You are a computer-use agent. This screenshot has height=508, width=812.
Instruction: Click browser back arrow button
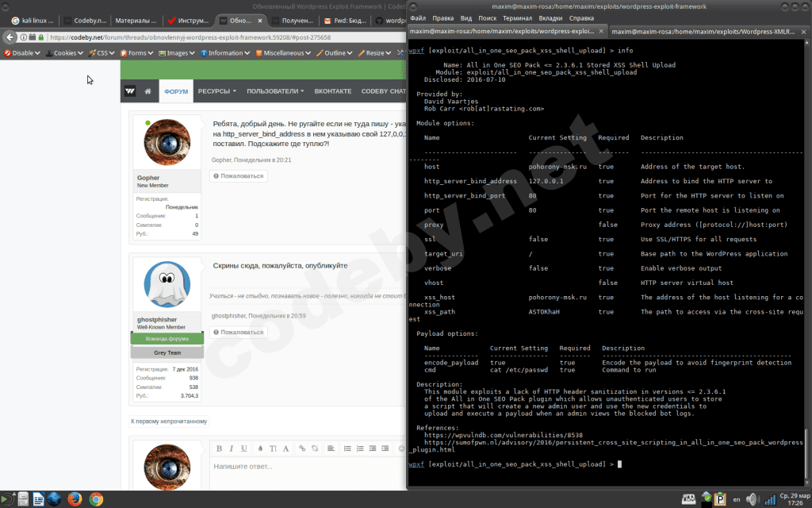(10, 37)
